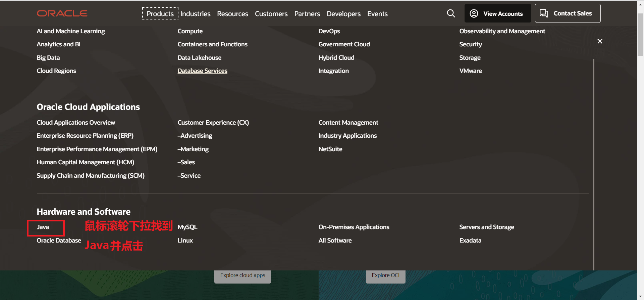Select Content Management link
The image size is (644, 300).
click(348, 123)
